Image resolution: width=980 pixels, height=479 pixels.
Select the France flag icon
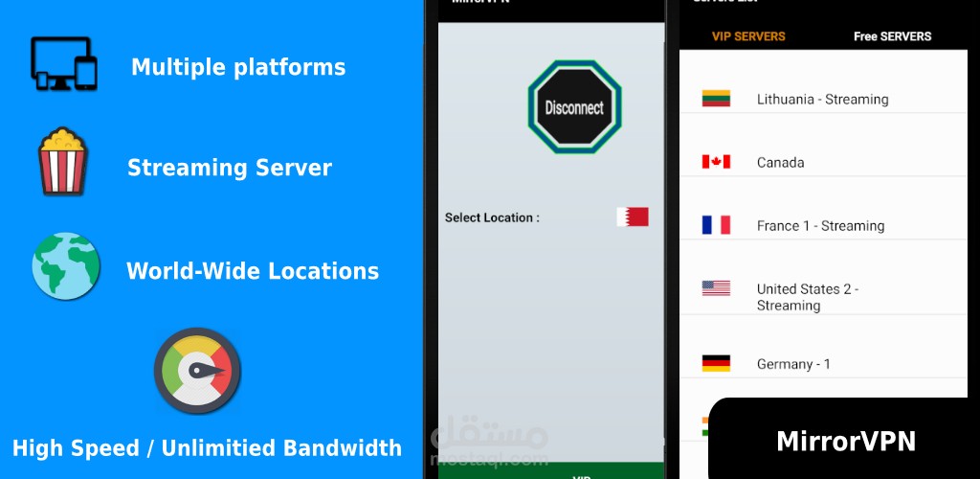[716, 225]
